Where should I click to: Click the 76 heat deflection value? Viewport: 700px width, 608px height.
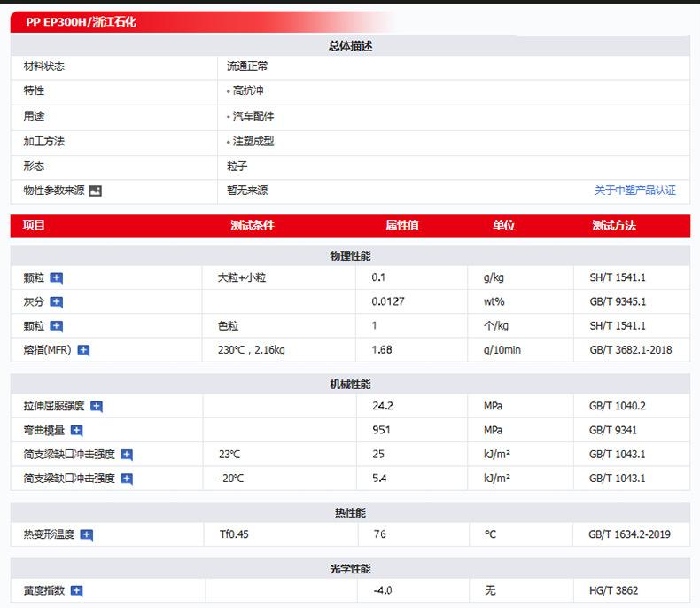[380, 534]
